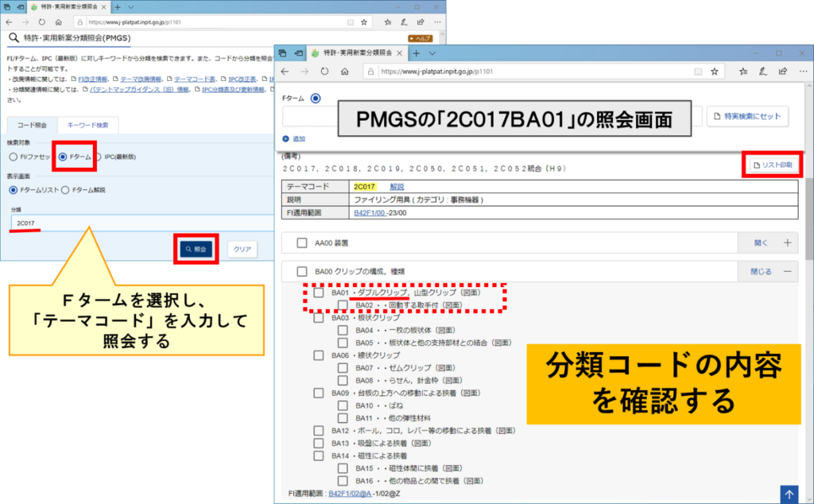Click the リスト印刷 button

click(772, 165)
